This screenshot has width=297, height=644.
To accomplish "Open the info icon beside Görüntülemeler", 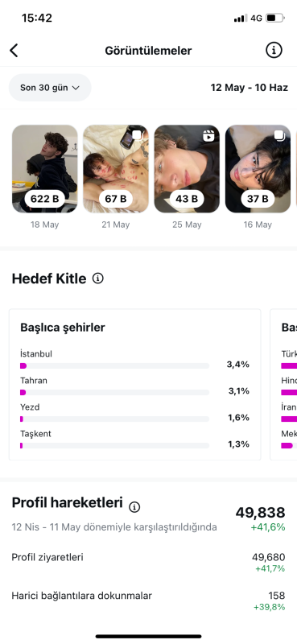I will [274, 51].
